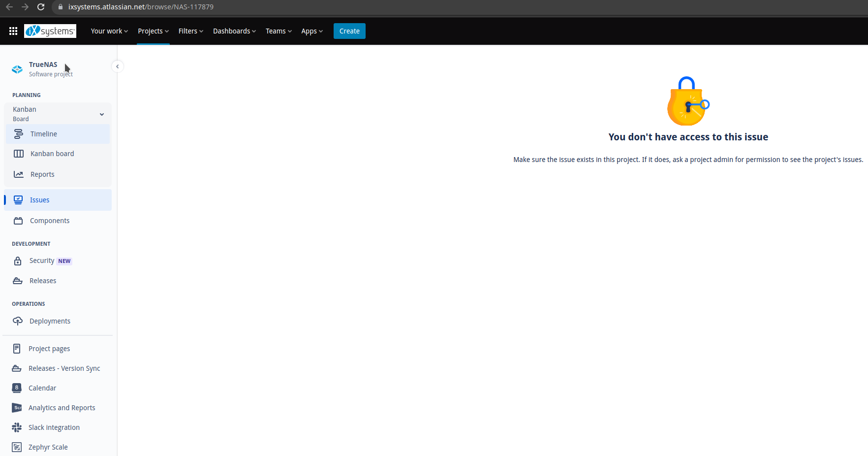This screenshot has height=456, width=868.
Task: Click the DEVELOPMENT section label
Action: [31, 244]
